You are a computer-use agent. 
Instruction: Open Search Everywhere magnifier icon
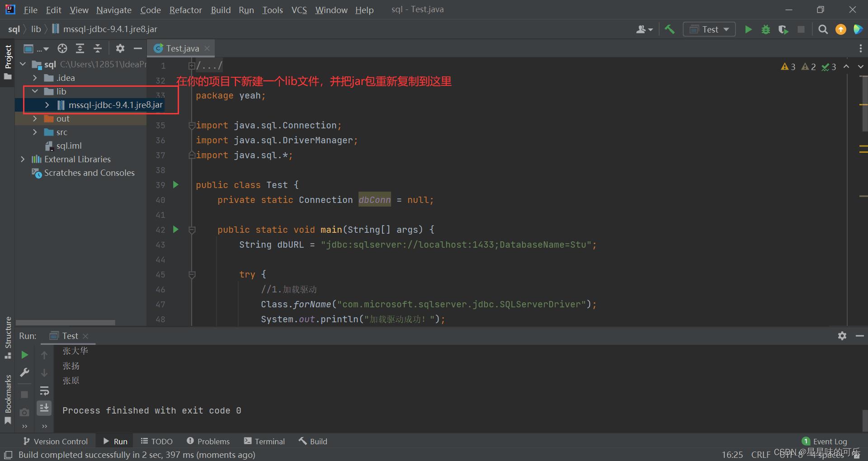point(823,29)
